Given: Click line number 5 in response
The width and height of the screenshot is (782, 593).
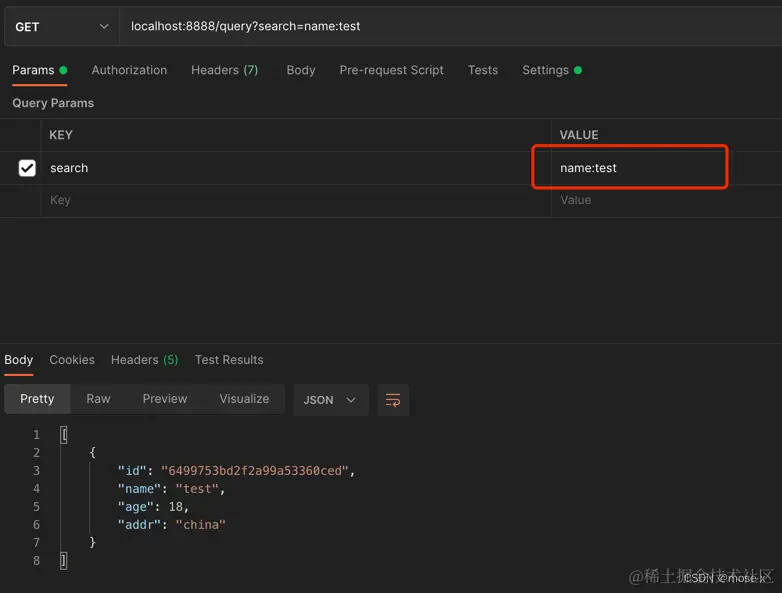Looking at the screenshot, I should (x=36, y=507).
